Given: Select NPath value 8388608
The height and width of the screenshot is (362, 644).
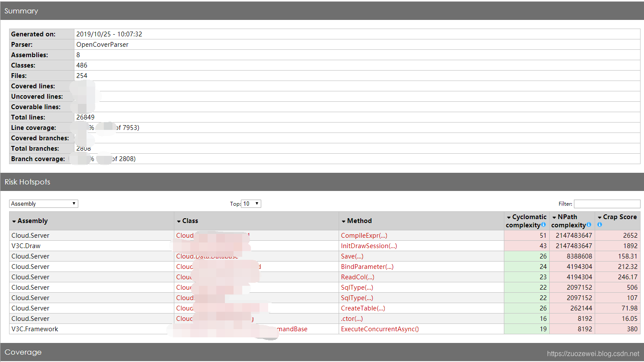Looking at the screenshot, I should pyautogui.click(x=580, y=256).
